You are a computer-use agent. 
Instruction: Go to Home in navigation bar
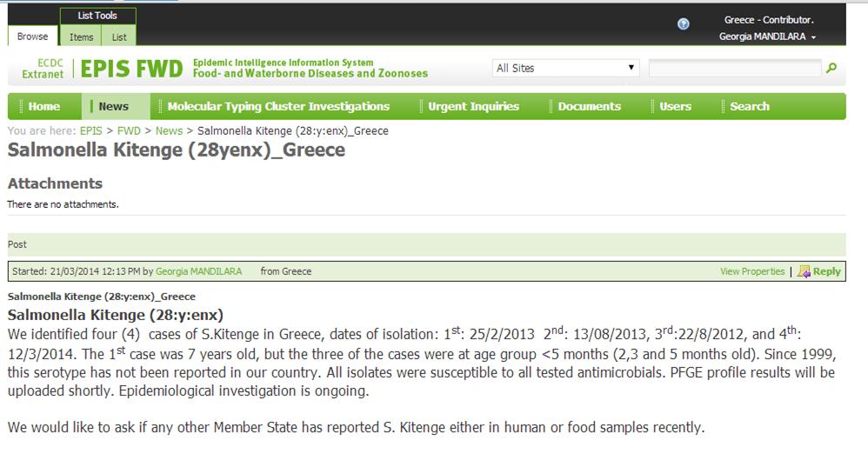pos(43,106)
